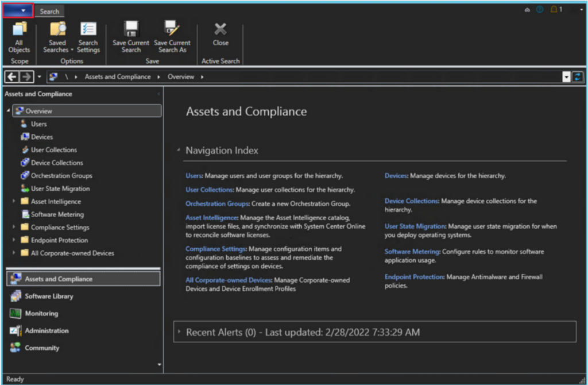Expand the root backslash breadcrumb arrow
Screen dimensions: 588x385
coord(76,77)
